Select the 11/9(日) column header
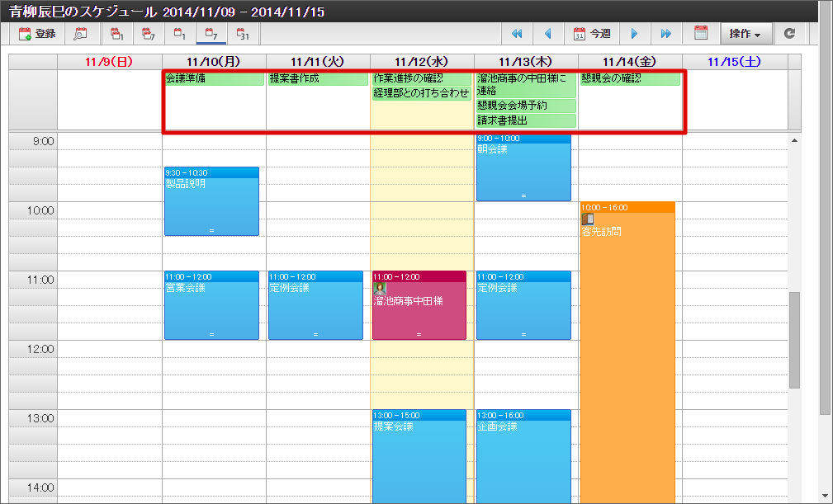Viewport: 833px width, 504px height. point(109,62)
